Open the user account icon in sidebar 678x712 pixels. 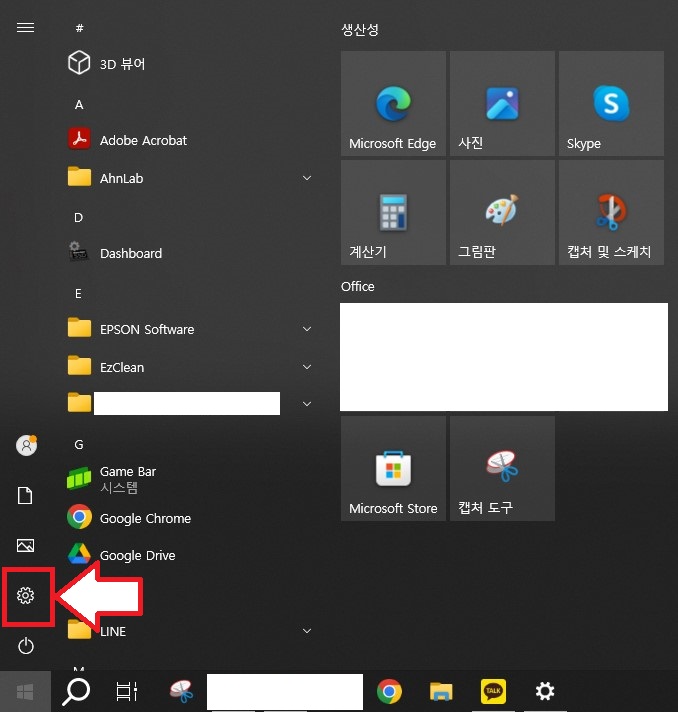point(26,445)
